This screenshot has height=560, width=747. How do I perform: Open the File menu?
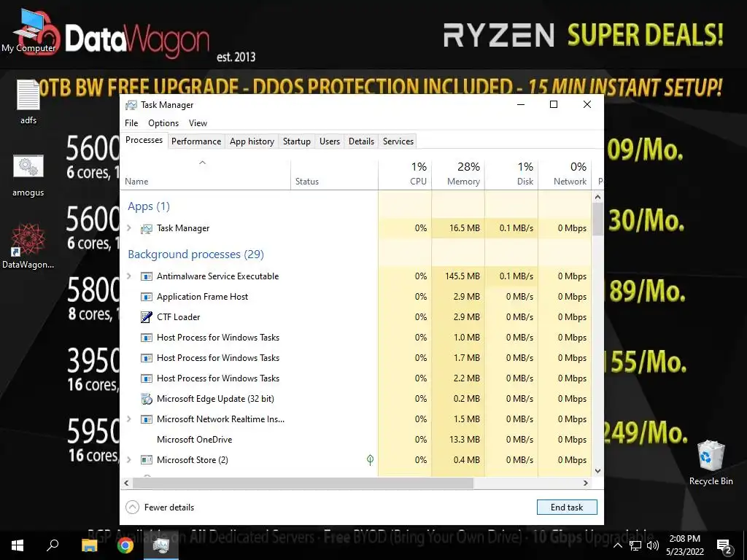point(131,123)
